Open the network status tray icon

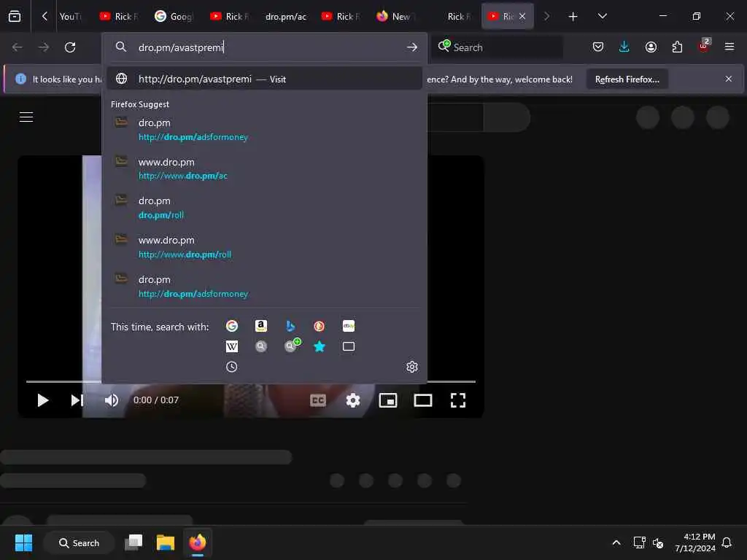639,542
